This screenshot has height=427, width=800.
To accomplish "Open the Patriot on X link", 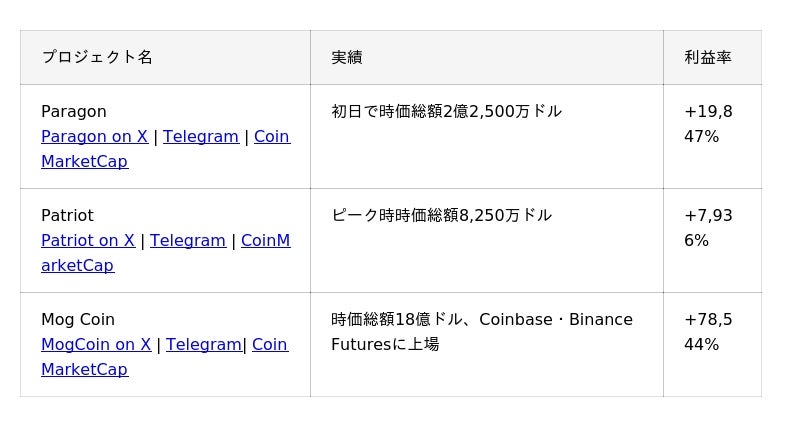I will click(x=88, y=241).
